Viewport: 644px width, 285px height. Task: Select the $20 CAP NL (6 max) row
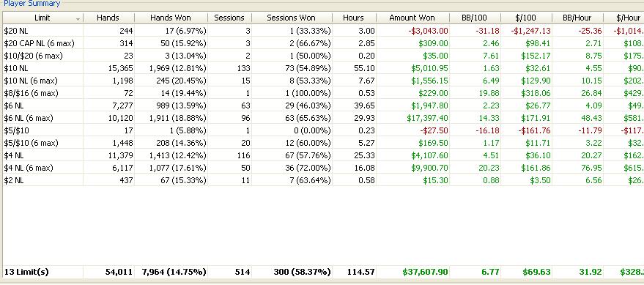323,43
